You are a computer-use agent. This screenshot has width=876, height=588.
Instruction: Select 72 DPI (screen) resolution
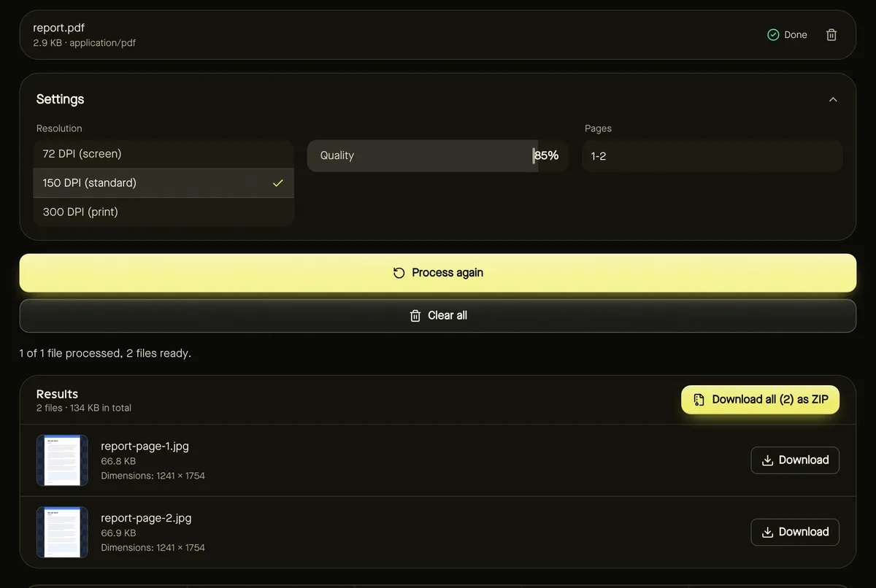point(164,154)
